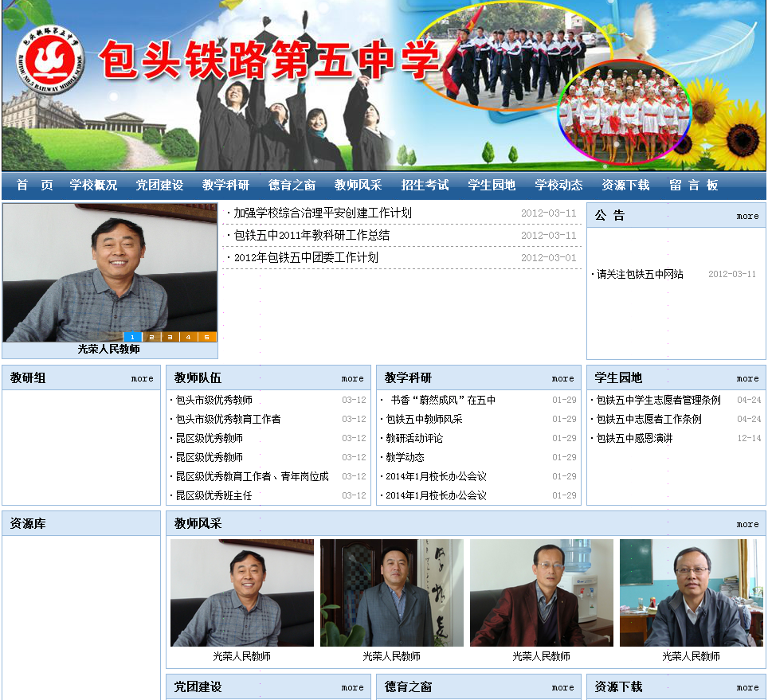
Task: Expand 学生园地 section via its more link
Action: point(747,378)
